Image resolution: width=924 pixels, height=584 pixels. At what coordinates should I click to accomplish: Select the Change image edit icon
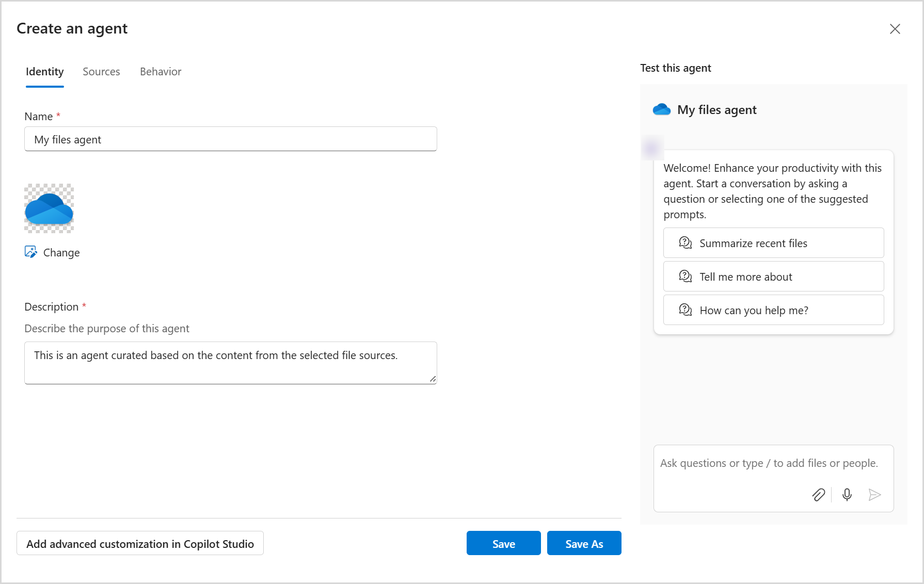point(31,252)
